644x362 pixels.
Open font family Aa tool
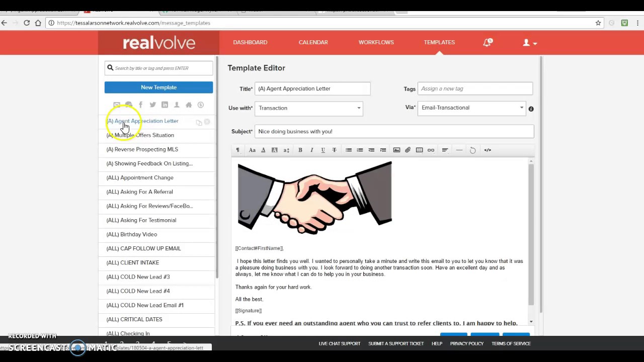[x=252, y=150]
